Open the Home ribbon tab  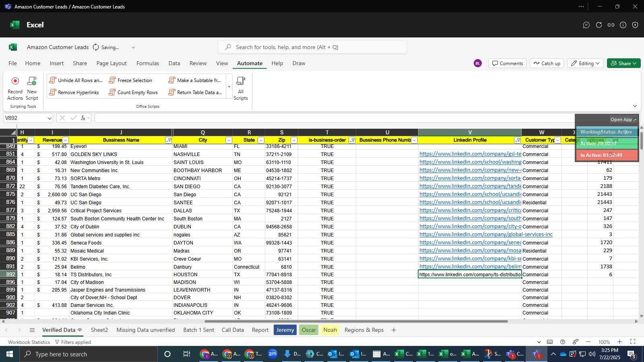pos(33,63)
